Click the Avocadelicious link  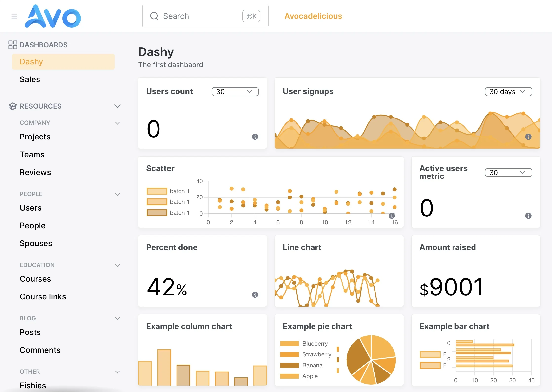coord(313,16)
